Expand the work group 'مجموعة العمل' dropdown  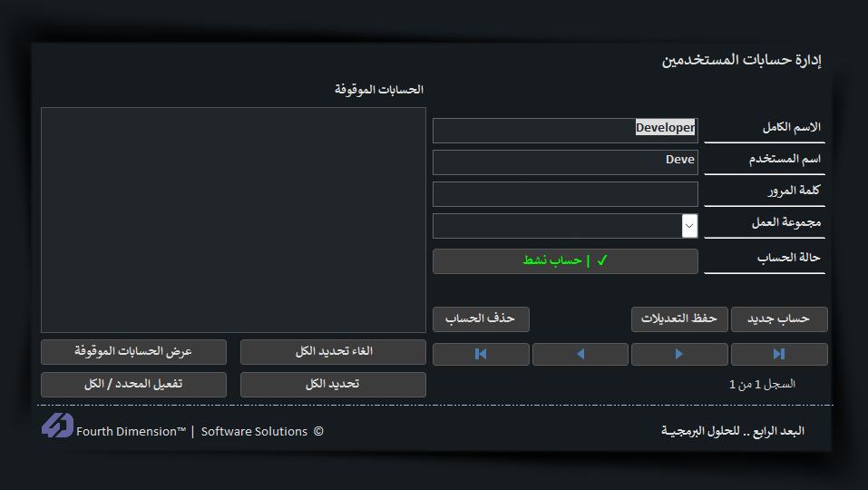coord(689,225)
